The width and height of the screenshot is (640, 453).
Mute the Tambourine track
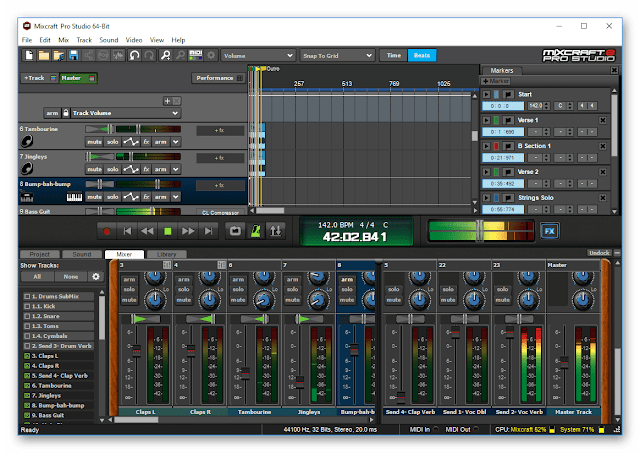click(x=94, y=142)
